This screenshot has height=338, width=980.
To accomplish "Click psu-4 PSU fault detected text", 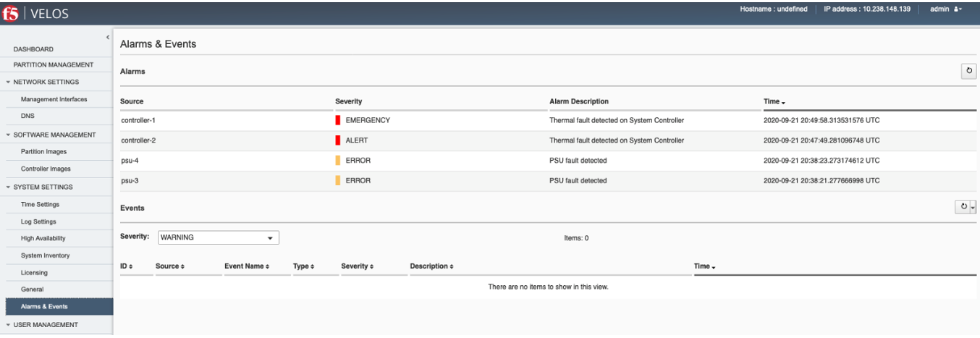I will tap(578, 161).
